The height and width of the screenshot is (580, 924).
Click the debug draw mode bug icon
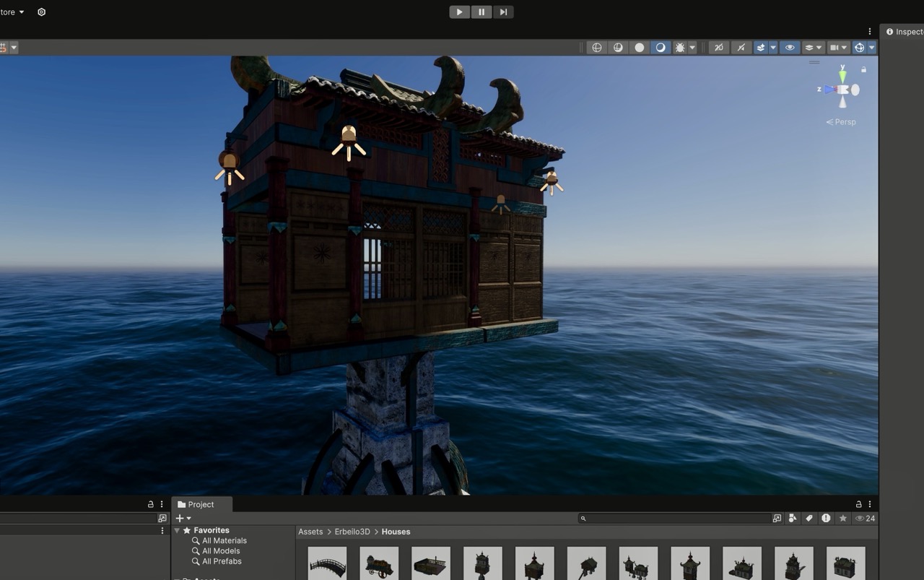pyautogui.click(x=680, y=48)
